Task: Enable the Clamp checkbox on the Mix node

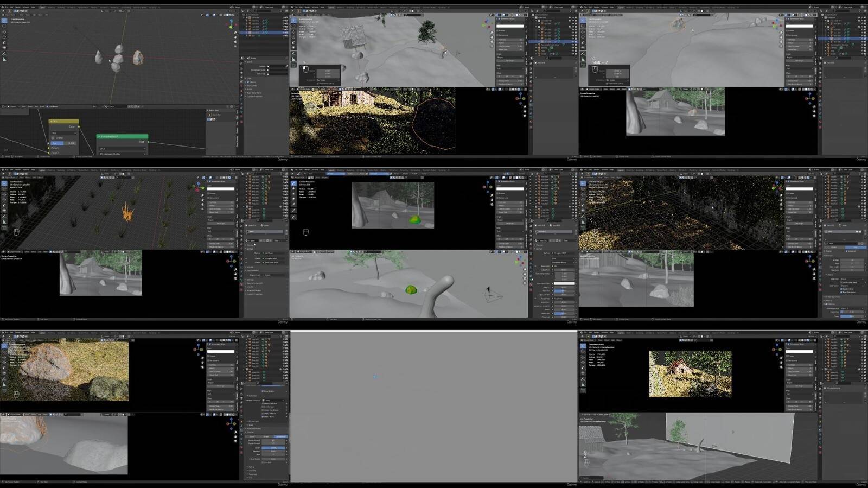Action: (x=53, y=138)
